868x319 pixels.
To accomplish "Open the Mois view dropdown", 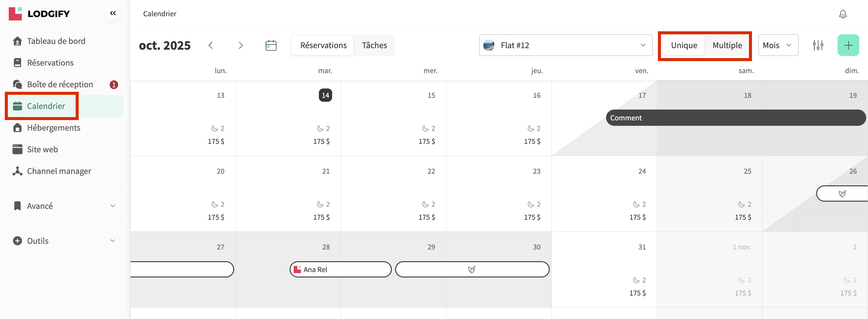I will [x=777, y=45].
